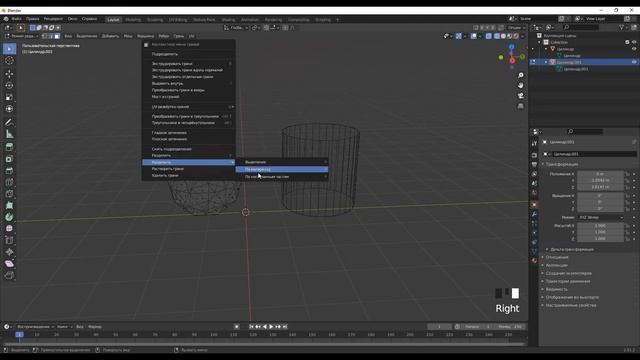Open Воспроизведение timeline menu
The image size is (640, 360).
[36, 327]
